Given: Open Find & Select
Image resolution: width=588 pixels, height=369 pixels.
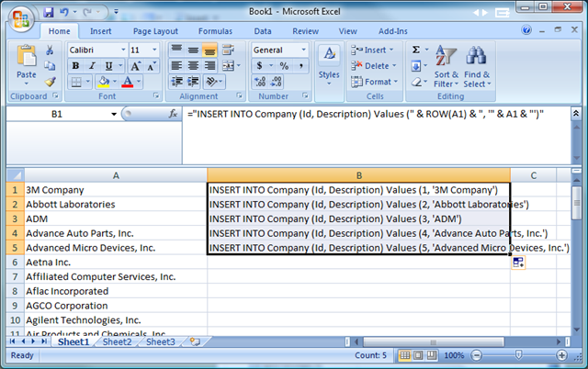Looking at the screenshot, I should 477,66.
